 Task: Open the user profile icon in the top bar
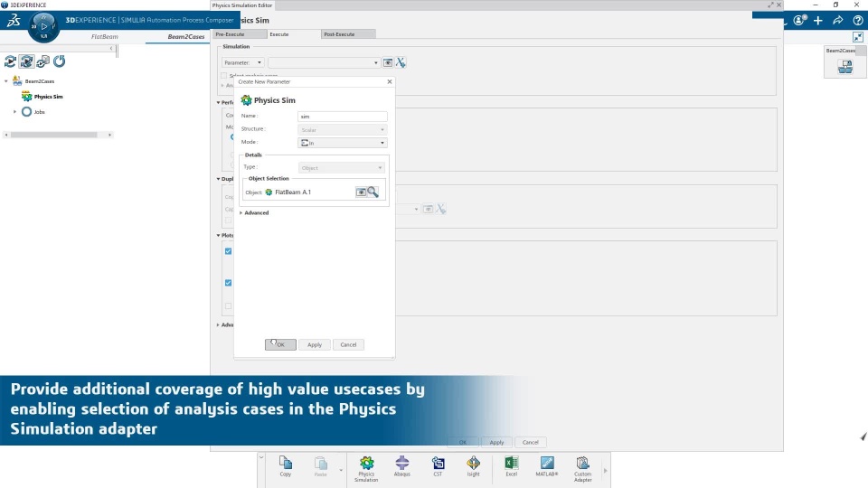798,21
